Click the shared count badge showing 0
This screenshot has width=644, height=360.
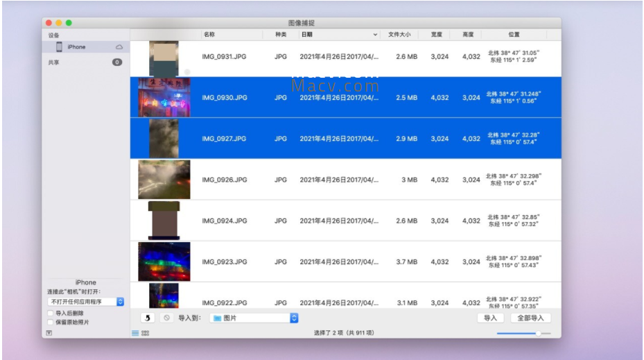[117, 62]
